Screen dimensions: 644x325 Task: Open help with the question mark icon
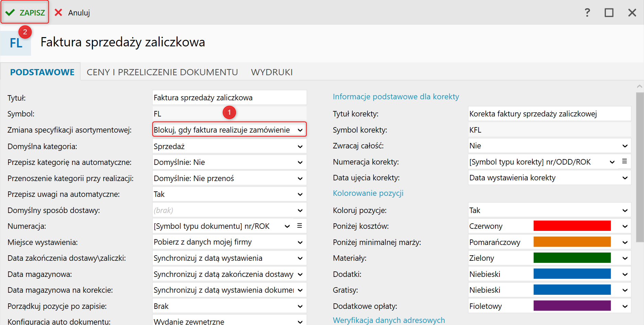(x=587, y=13)
